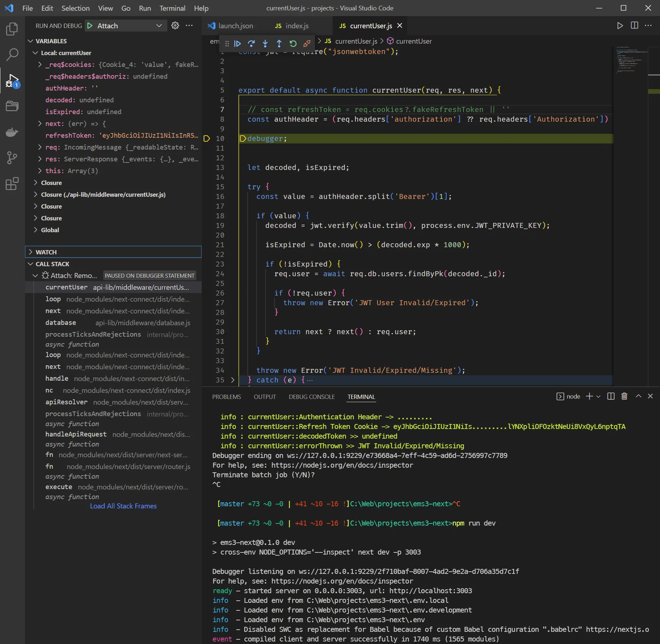Screen dimensions: 660x644
Task: Switch to the DEBUG CONSOLE tab
Action: 311,397
